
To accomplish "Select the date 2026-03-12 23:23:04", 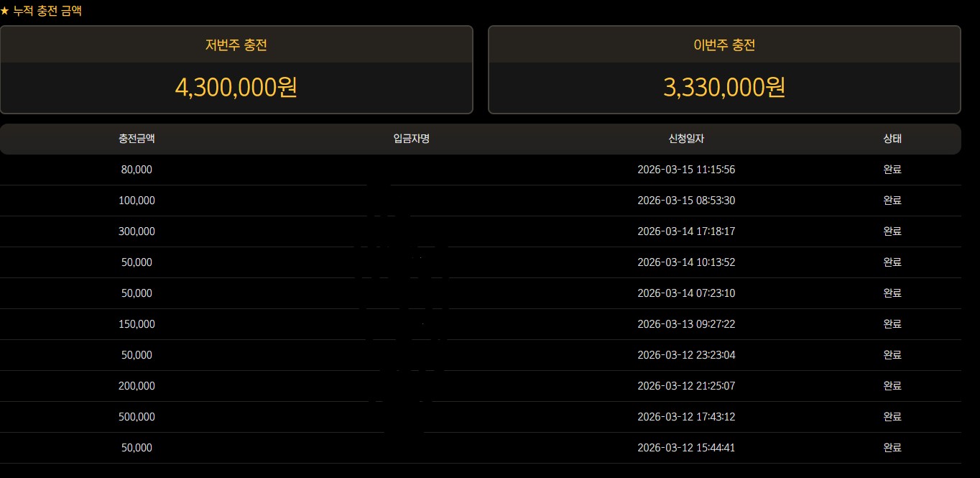I will point(686,355).
